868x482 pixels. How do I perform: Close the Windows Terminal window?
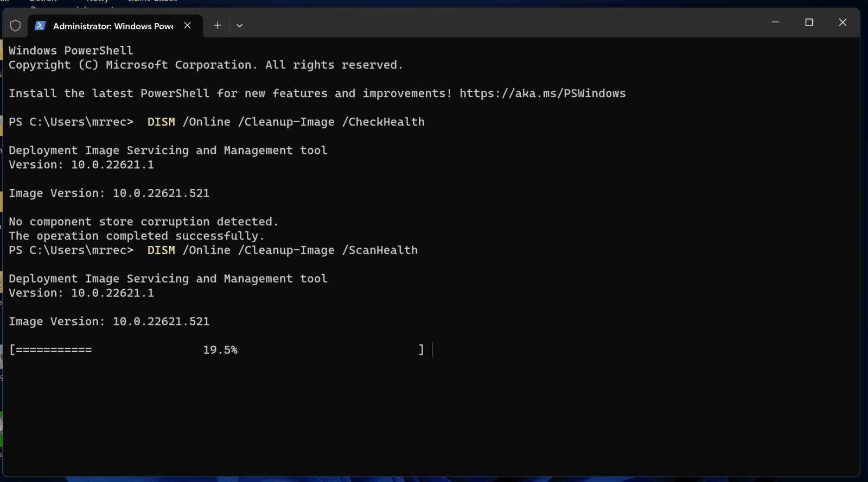pos(842,22)
